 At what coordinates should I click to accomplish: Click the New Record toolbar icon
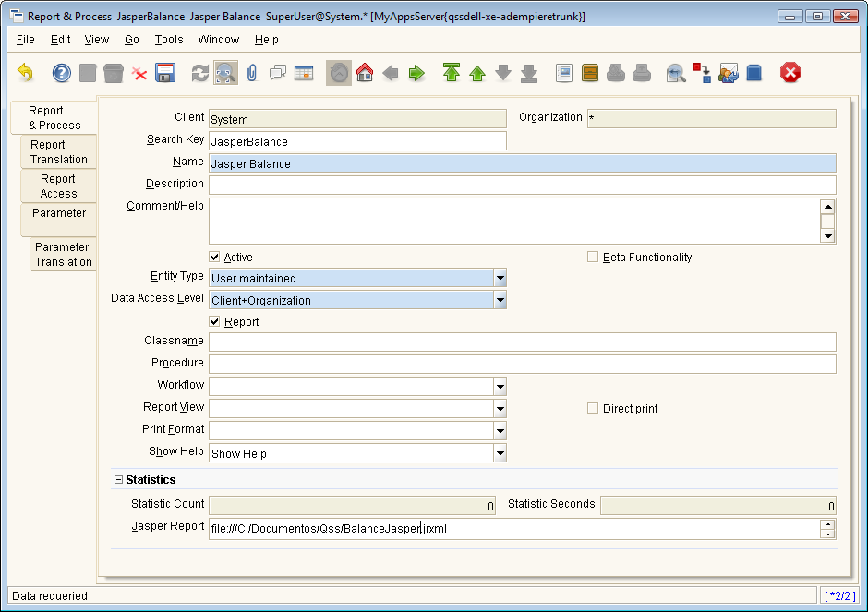88,73
